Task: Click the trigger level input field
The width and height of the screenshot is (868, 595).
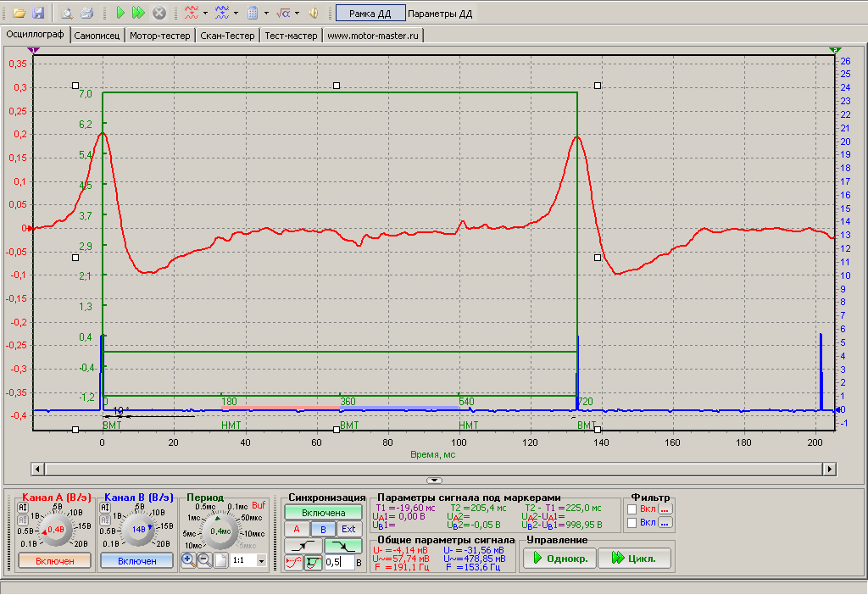Action: click(x=337, y=562)
